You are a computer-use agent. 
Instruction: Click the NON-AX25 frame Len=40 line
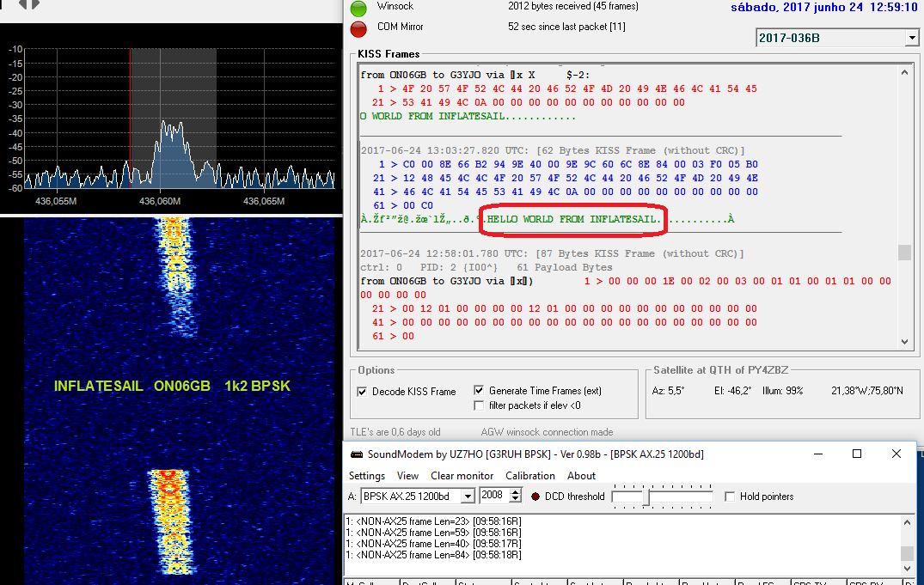point(433,544)
